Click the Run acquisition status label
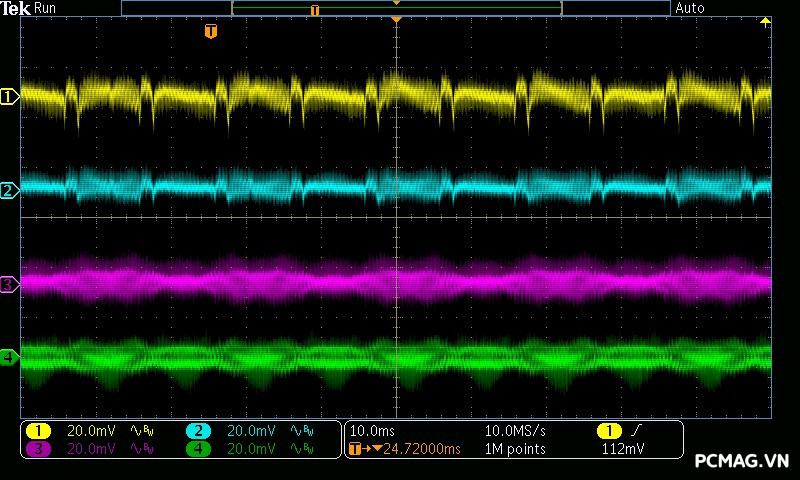 (46, 8)
